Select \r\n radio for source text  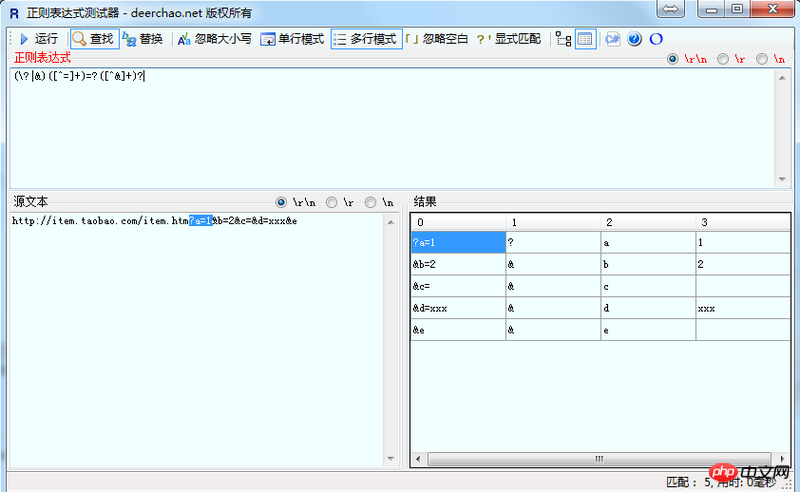click(x=281, y=203)
